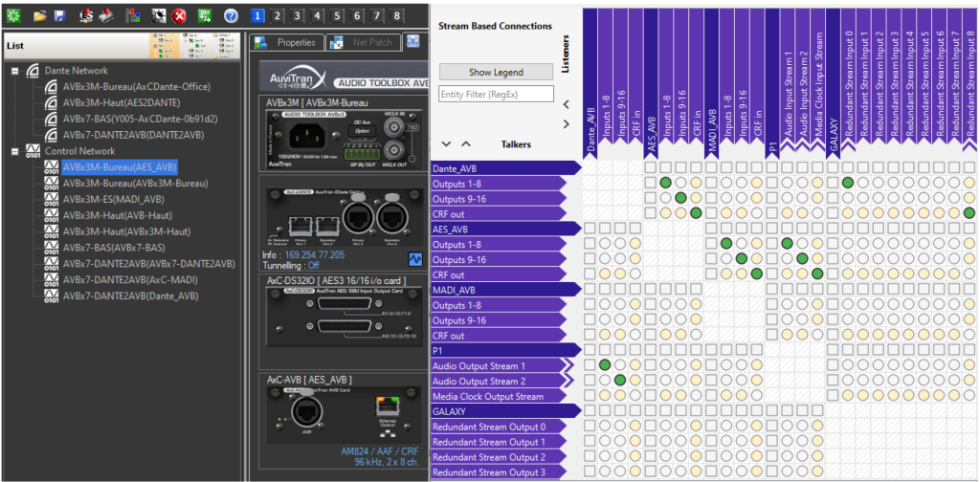Viewport: 980px width, 482px height.
Task: Click the ES pin toolbar icon
Action: click(x=85, y=16)
